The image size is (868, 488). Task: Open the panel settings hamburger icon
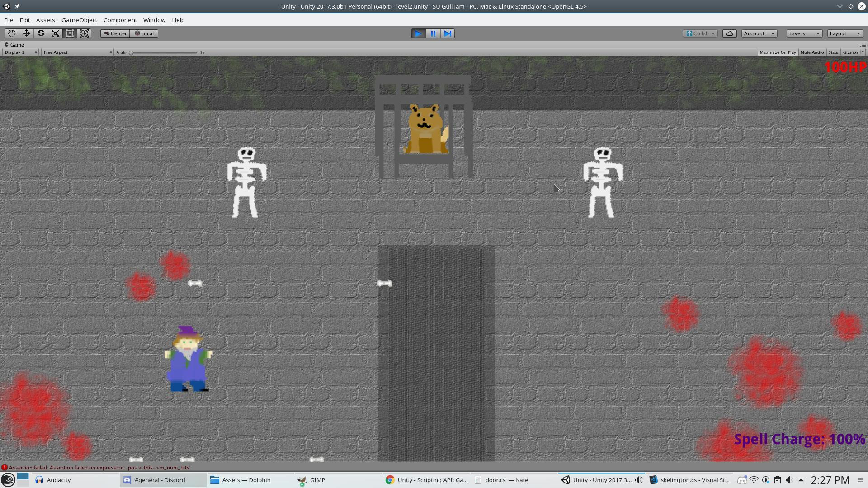tap(860, 480)
